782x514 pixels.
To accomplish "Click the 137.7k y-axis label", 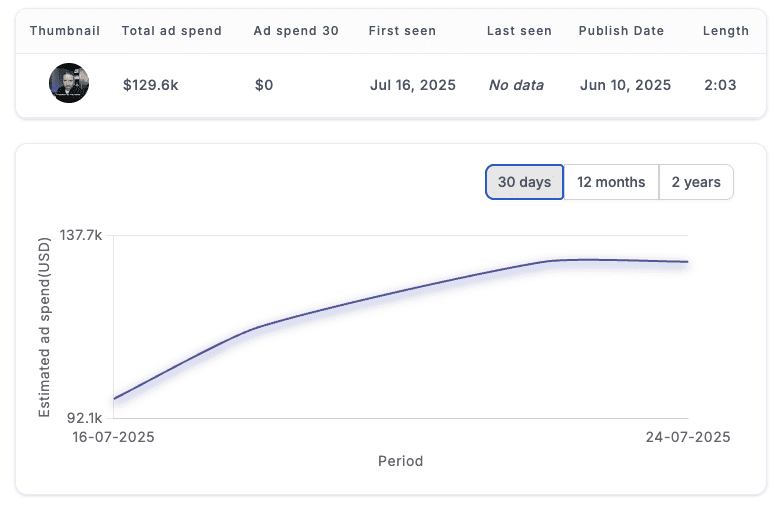I will pos(81,235).
